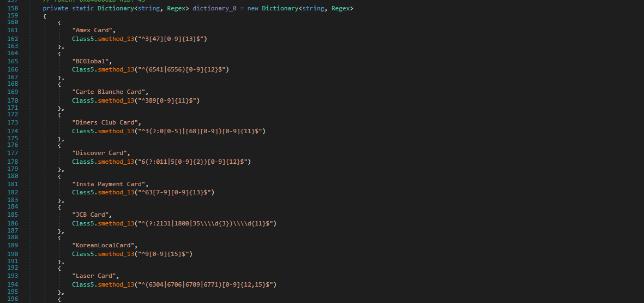Click Class5 on the Insta Payment regex line
This screenshot has width=644, height=303.
(83, 192)
